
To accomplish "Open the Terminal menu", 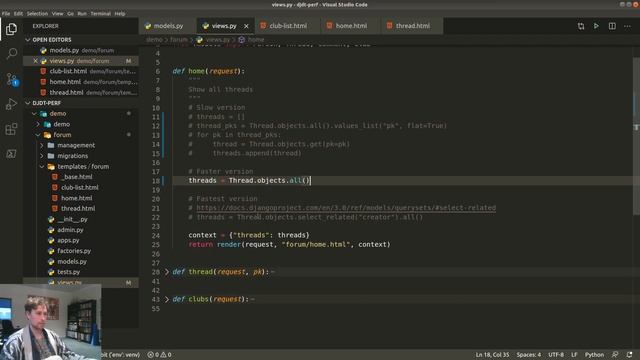I will tap(100, 13).
